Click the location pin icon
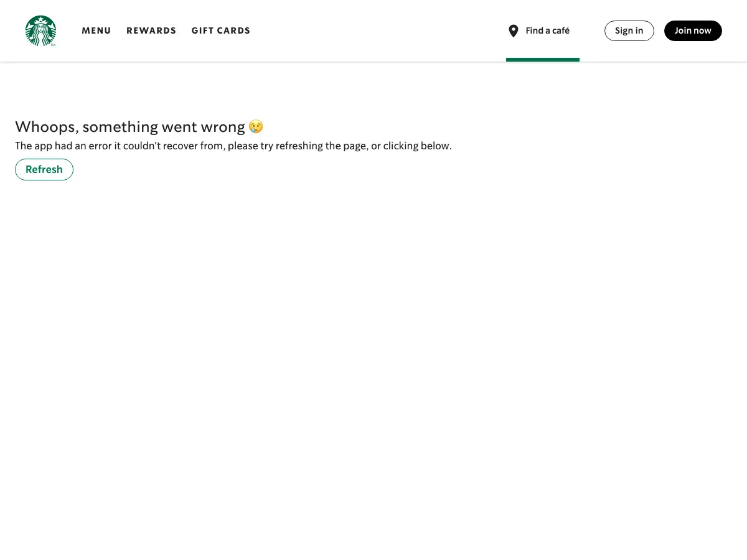 click(514, 31)
